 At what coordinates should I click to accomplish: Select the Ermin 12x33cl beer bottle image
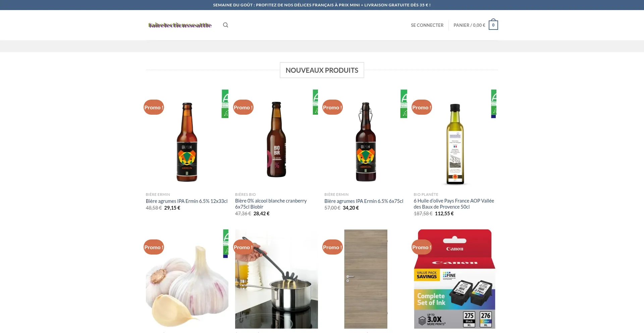pos(187,143)
